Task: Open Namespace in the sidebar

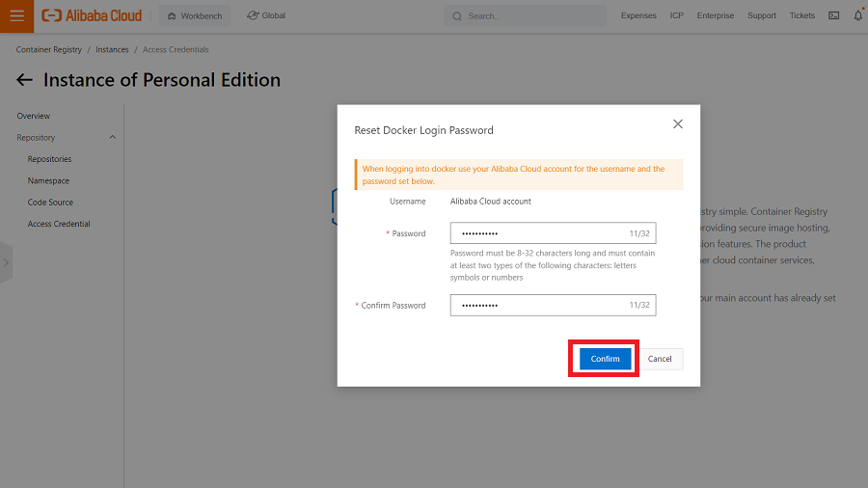Action: [48, 180]
